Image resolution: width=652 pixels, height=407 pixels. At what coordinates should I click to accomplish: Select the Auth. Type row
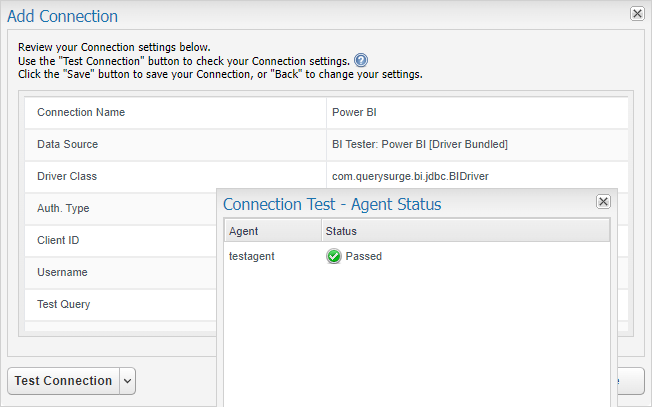[121, 208]
